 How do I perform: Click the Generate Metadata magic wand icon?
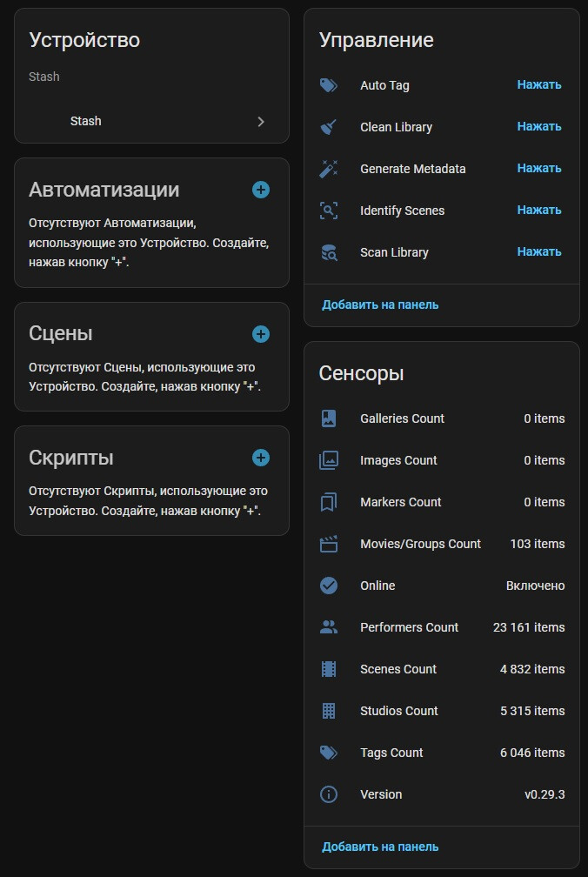coord(328,169)
